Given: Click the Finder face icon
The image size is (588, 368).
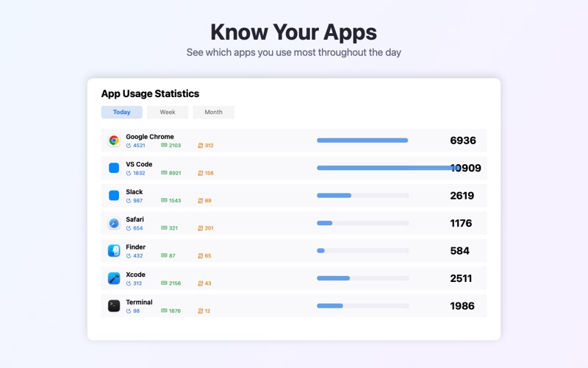Looking at the screenshot, I should (114, 250).
